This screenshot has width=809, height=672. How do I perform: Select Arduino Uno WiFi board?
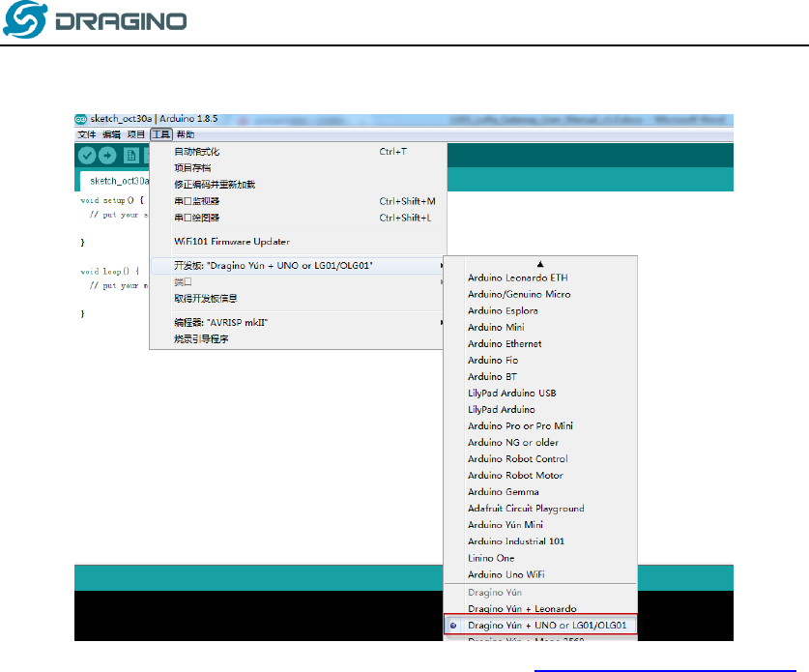click(540, 575)
